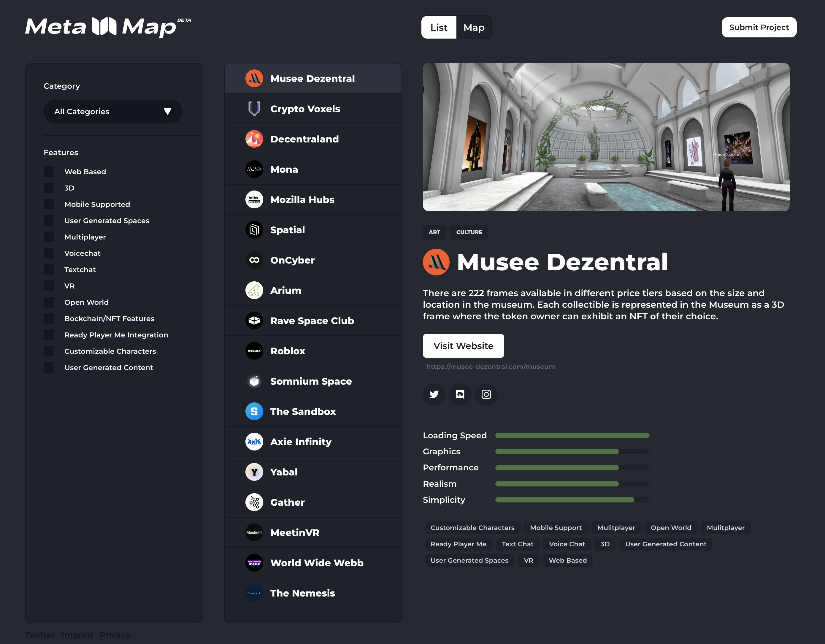
Task: Select Musee Dezentral in the list
Action: 313,79
